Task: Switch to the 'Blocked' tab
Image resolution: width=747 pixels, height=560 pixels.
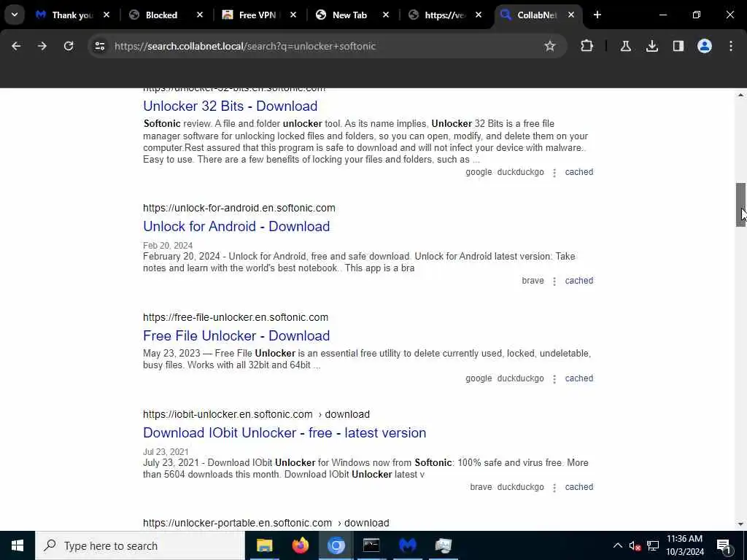Action: tap(161, 15)
